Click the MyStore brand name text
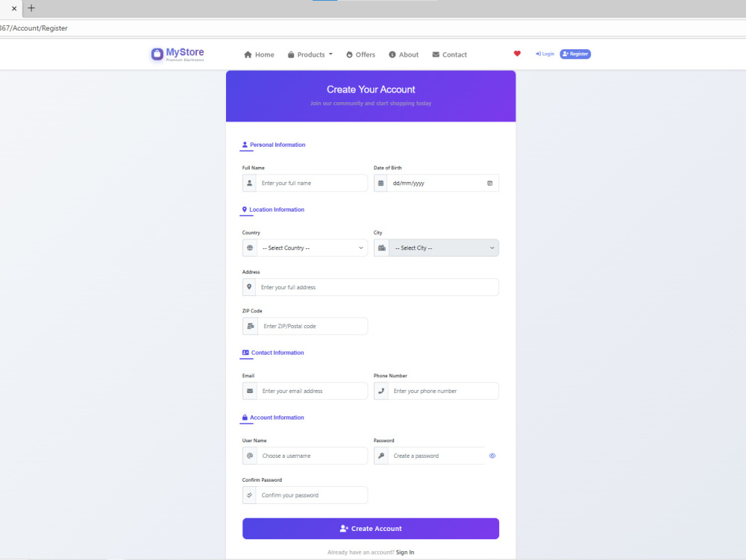Viewport: 746px width, 560px height. pyautogui.click(x=185, y=52)
